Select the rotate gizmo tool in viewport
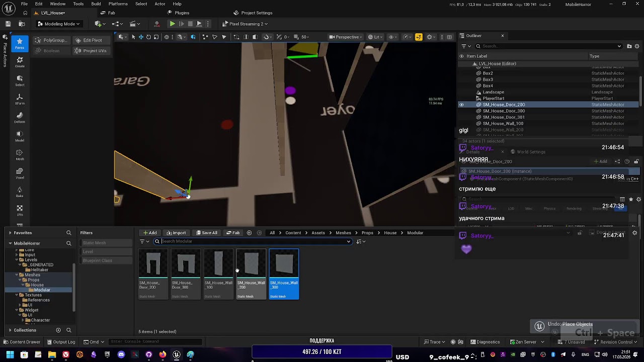 click(148, 37)
